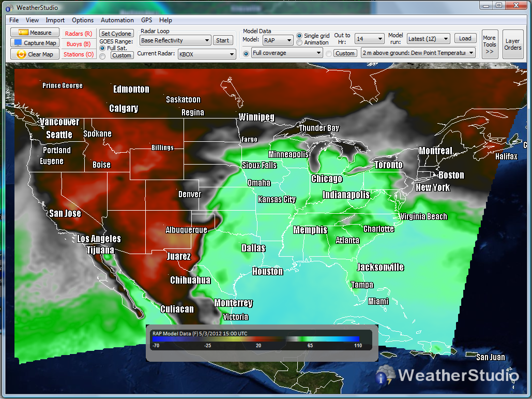Click the Minneapolis city label on map
Screen dimensions: 532x399
(x=288, y=155)
